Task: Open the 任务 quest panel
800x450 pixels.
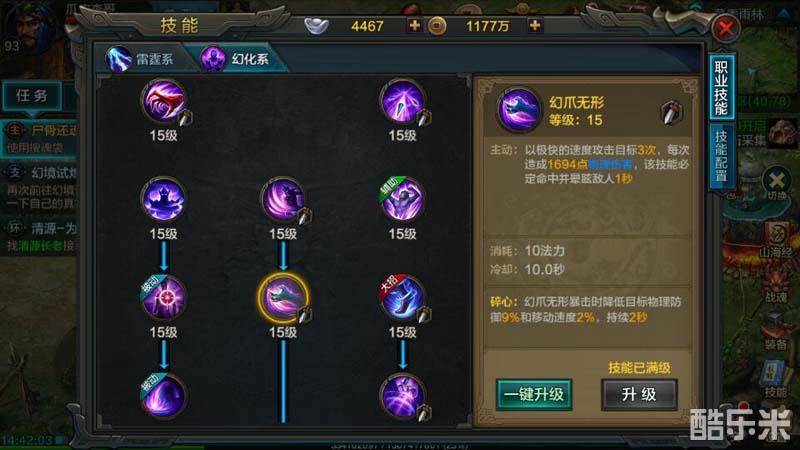Action: 32,96
